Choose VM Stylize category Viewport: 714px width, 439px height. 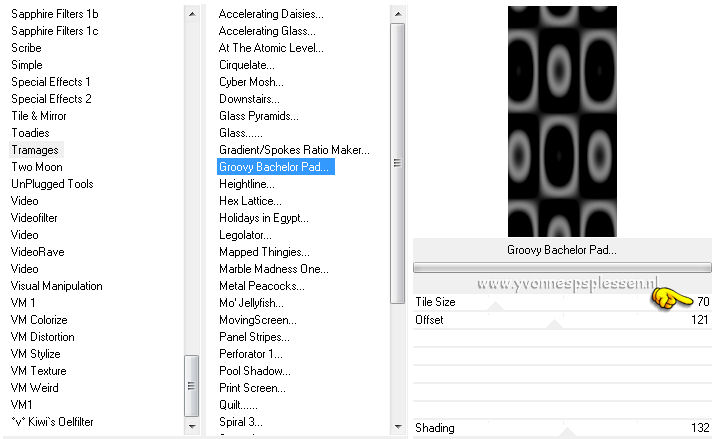coord(36,354)
